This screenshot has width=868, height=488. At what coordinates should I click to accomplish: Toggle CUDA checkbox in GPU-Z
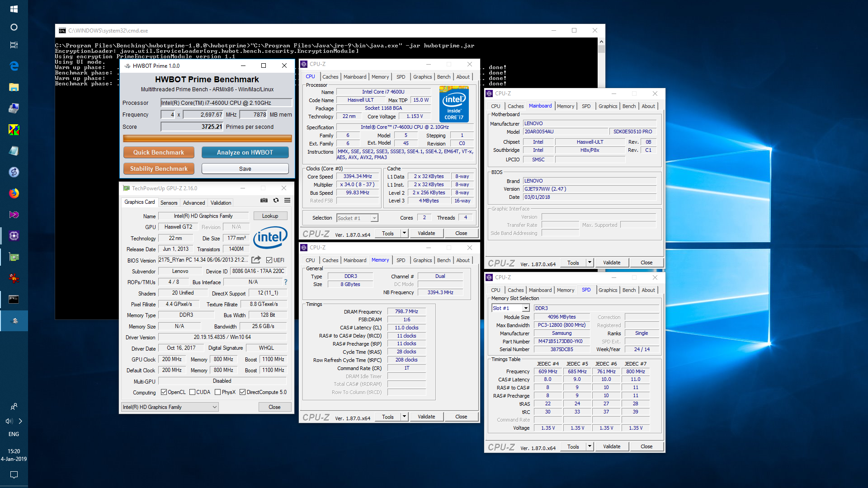192,392
